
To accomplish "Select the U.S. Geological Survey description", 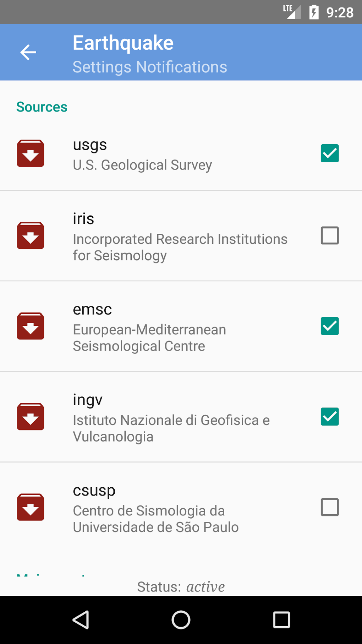I will [x=142, y=165].
